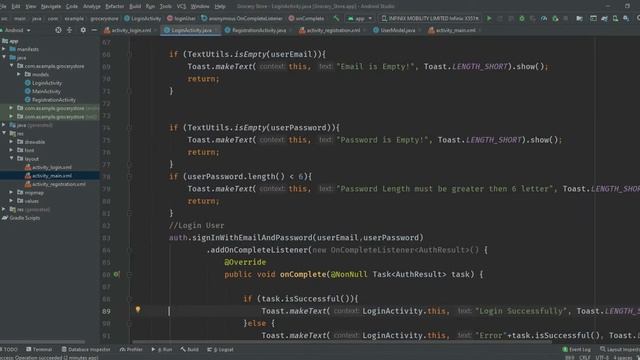Start debugging with the green bug icon
Screen dimensions: 640x360
[x=522, y=18]
